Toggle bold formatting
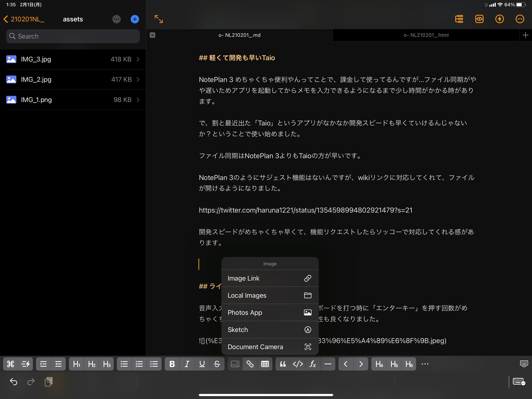 coord(172,364)
